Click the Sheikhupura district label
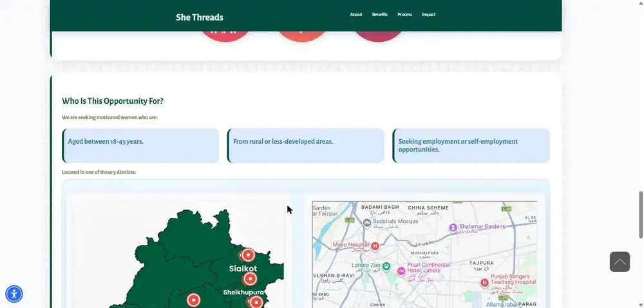Screen dimensions: 644x308 point(243,293)
